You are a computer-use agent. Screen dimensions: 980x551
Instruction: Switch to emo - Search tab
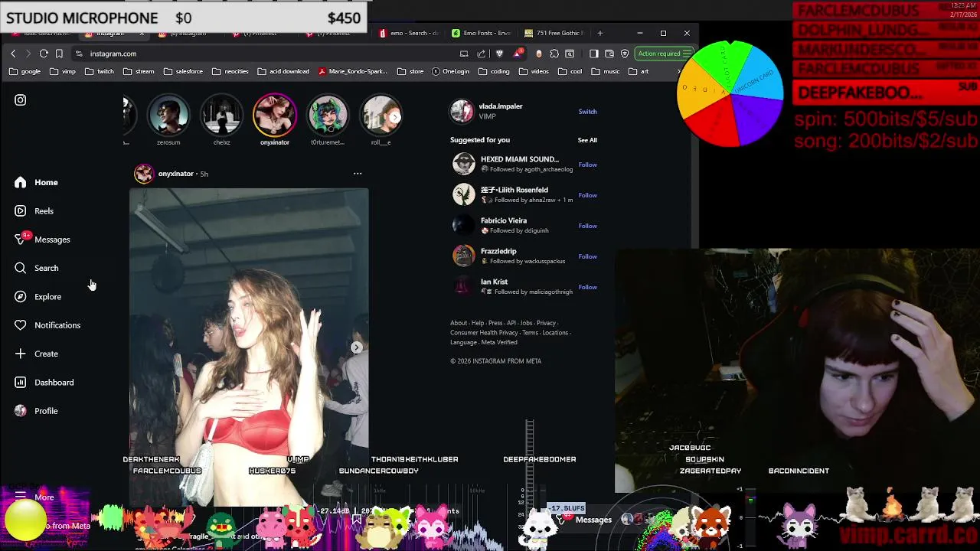coord(410,33)
